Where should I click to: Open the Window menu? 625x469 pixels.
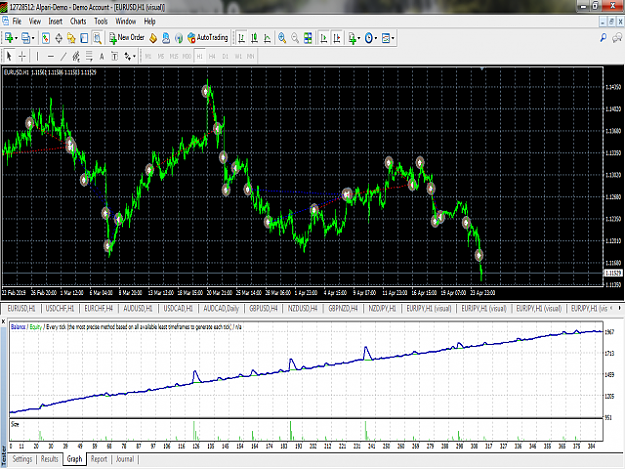click(126, 22)
